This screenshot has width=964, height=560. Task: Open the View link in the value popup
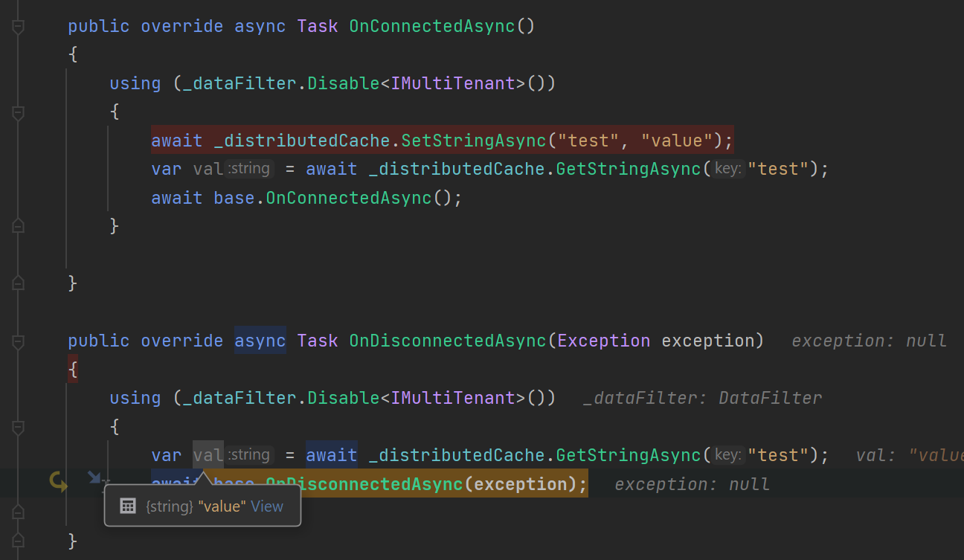pyautogui.click(x=269, y=506)
